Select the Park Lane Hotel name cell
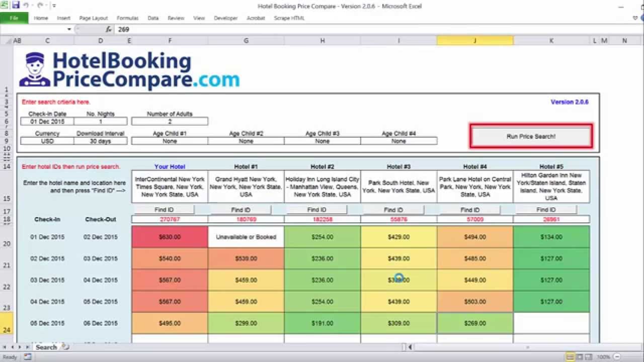The image size is (644, 362). pos(475,187)
